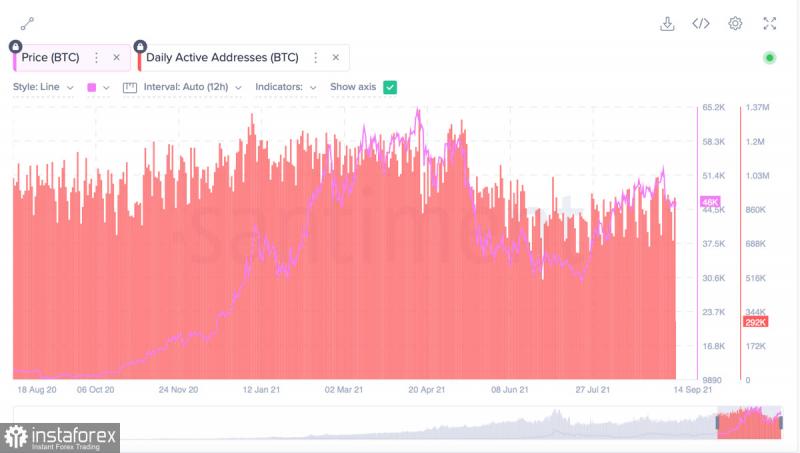This screenshot has height=453, width=800.
Task: Click the instaforex logo
Action: point(60,438)
